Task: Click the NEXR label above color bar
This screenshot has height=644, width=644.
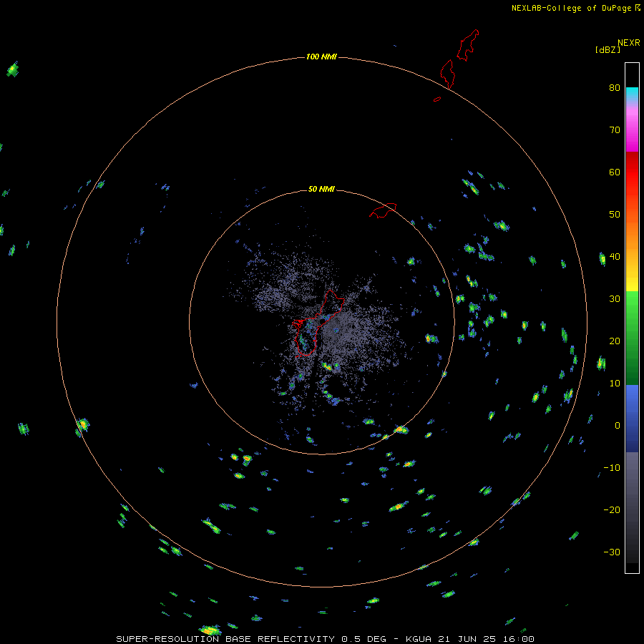Action: click(629, 43)
